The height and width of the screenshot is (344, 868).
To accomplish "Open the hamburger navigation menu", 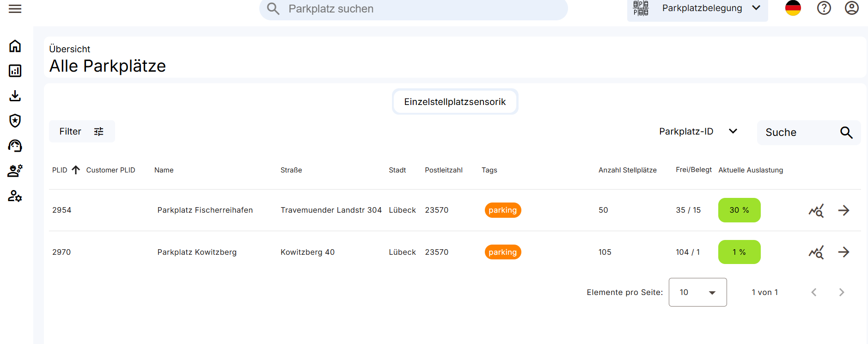I will (15, 9).
